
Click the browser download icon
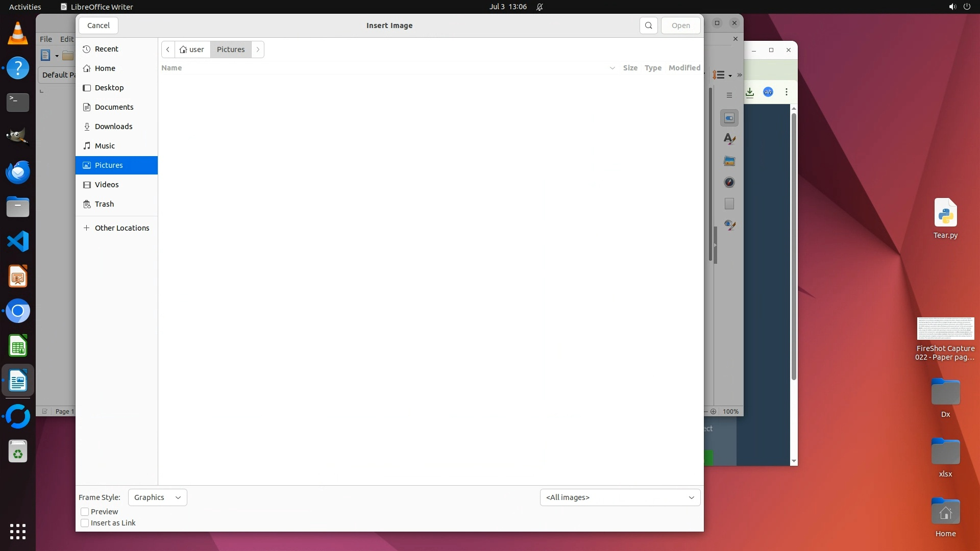[749, 92]
